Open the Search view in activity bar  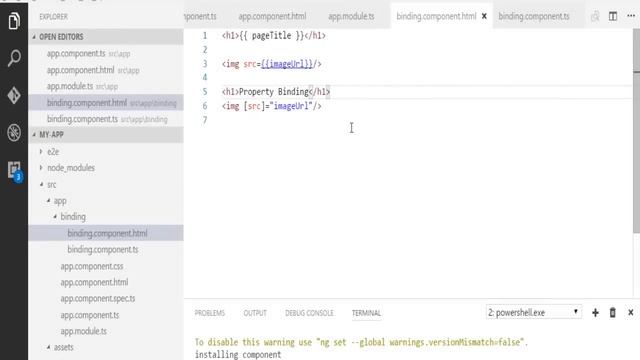coord(14,58)
